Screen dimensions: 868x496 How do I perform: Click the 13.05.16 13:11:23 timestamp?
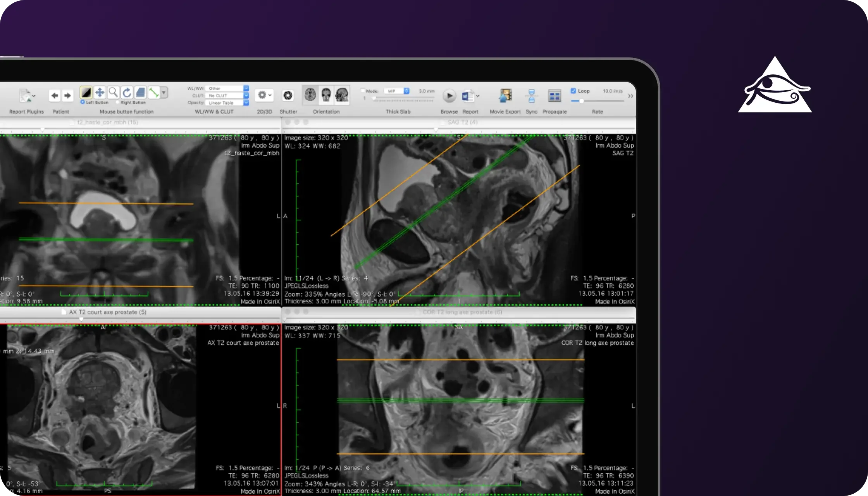(606, 484)
